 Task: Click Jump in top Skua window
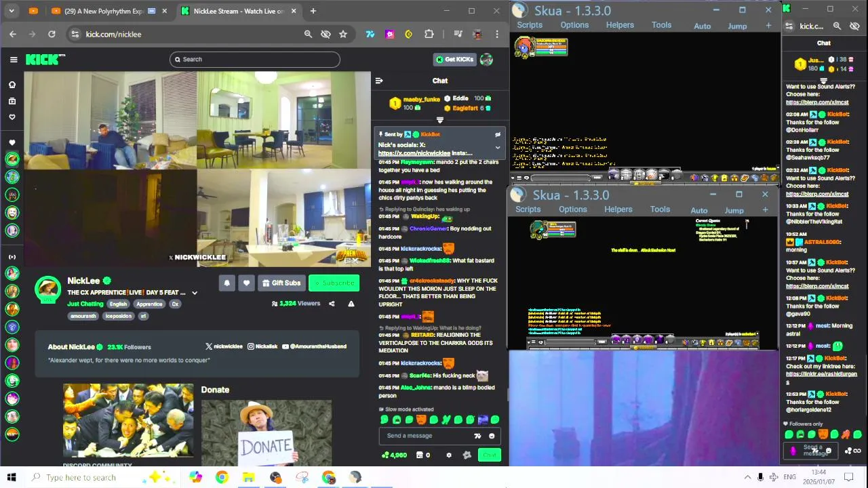(x=737, y=26)
